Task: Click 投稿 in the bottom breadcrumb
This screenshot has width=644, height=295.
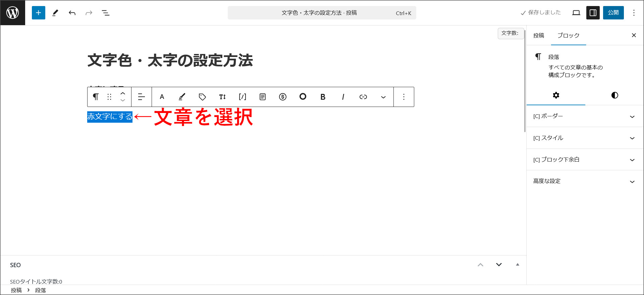Action: [16, 290]
